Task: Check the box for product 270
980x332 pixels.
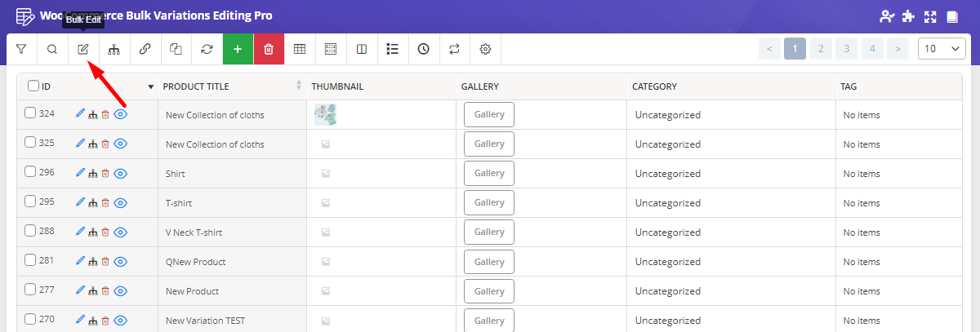Action: point(30,319)
